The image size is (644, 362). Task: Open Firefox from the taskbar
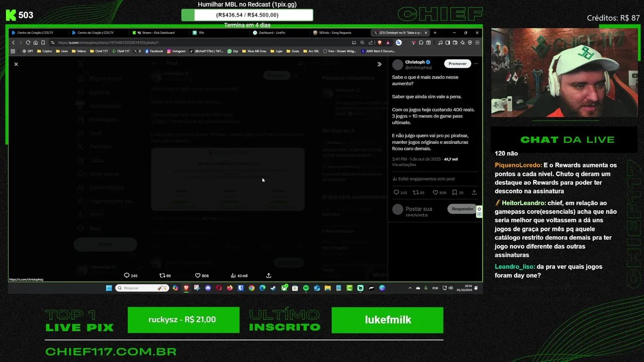[230, 288]
